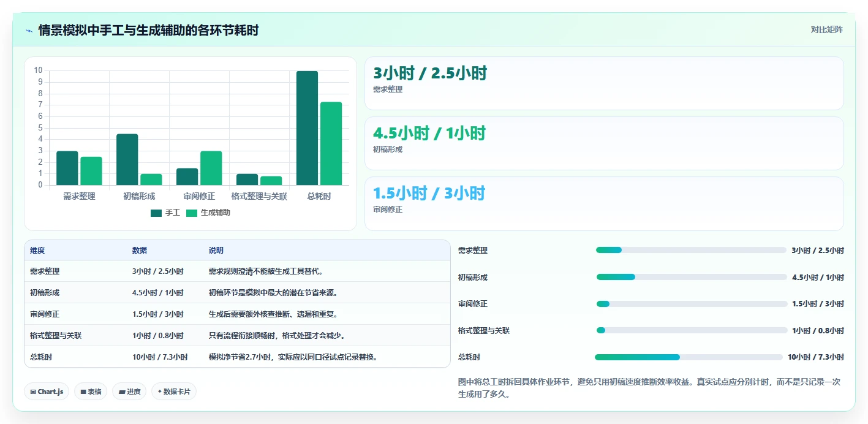The image size is (868, 424).
Task: Click the 需求整理 progress bar
Action: pos(691,250)
